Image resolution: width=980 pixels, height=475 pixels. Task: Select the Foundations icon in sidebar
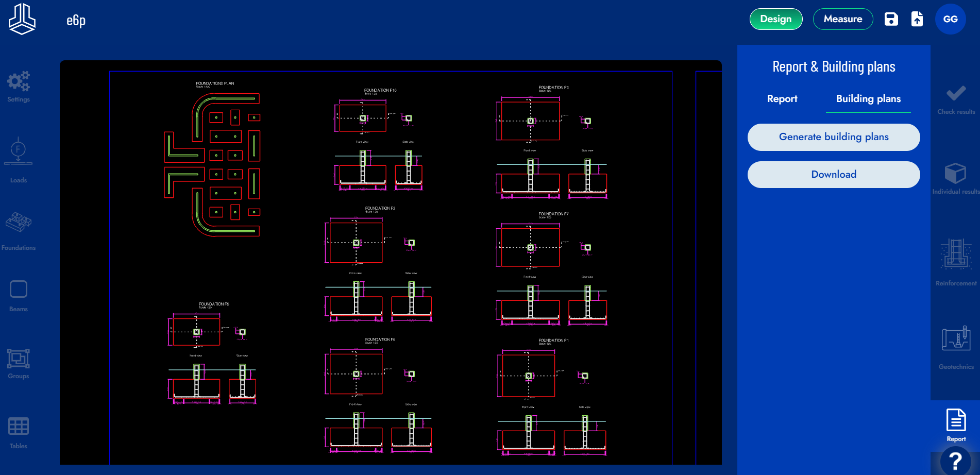pos(19,223)
